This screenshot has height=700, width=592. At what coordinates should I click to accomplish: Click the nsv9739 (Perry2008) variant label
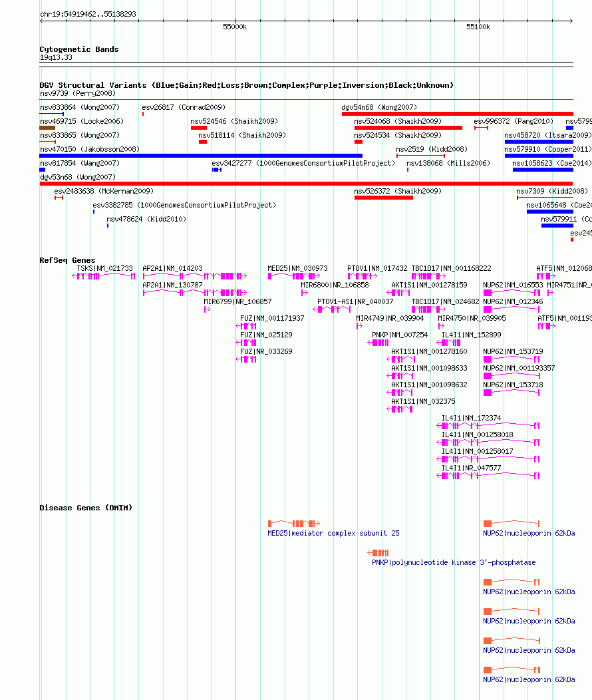click(78, 93)
